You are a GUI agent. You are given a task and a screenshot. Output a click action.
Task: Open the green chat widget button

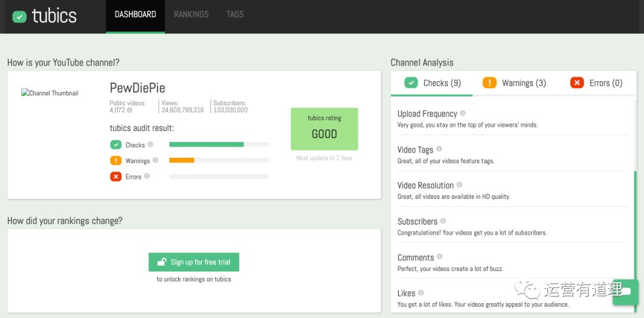pos(625,292)
